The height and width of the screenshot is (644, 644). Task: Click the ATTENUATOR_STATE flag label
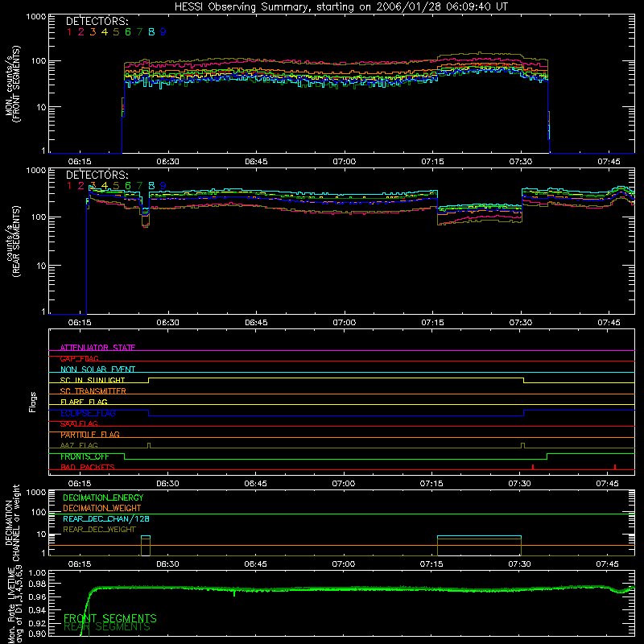point(97,348)
